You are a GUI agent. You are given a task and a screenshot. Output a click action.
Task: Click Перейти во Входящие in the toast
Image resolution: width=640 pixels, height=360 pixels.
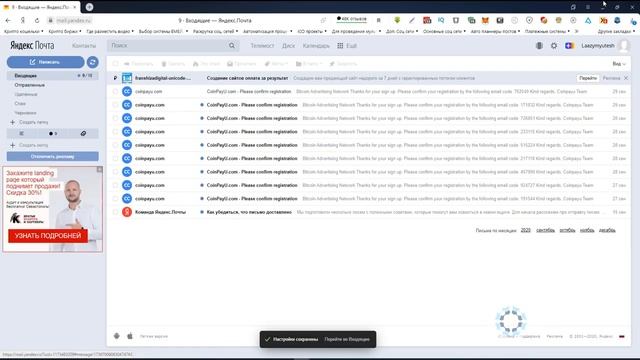tap(347, 339)
